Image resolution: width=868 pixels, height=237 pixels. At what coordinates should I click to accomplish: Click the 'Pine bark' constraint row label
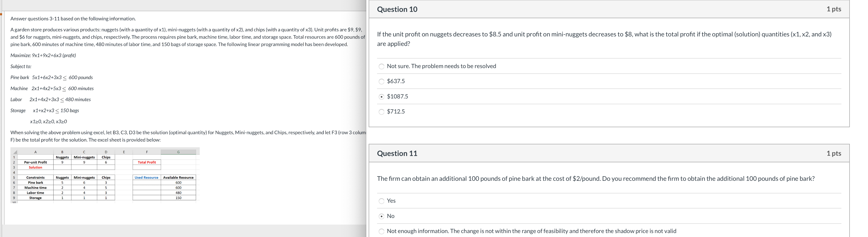pyautogui.click(x=35, y=183)
